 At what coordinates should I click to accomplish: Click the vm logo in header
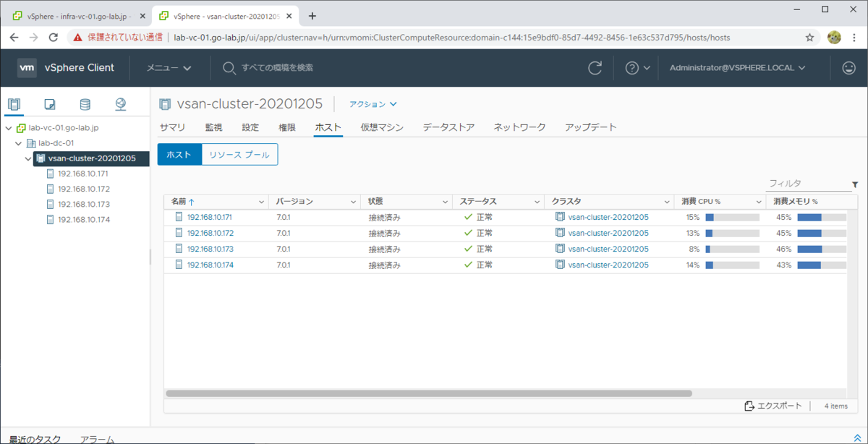[27, 68]
